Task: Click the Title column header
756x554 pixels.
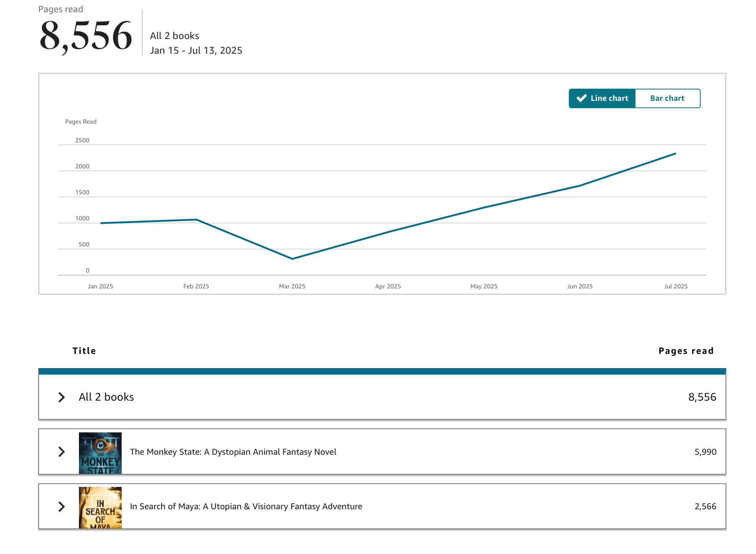Action: (x=84, y=351)
